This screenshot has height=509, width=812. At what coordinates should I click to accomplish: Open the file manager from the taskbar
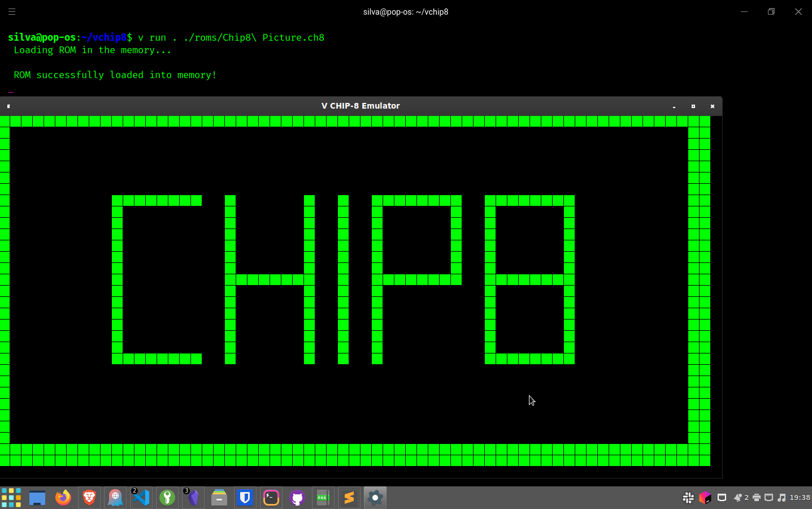37,498
